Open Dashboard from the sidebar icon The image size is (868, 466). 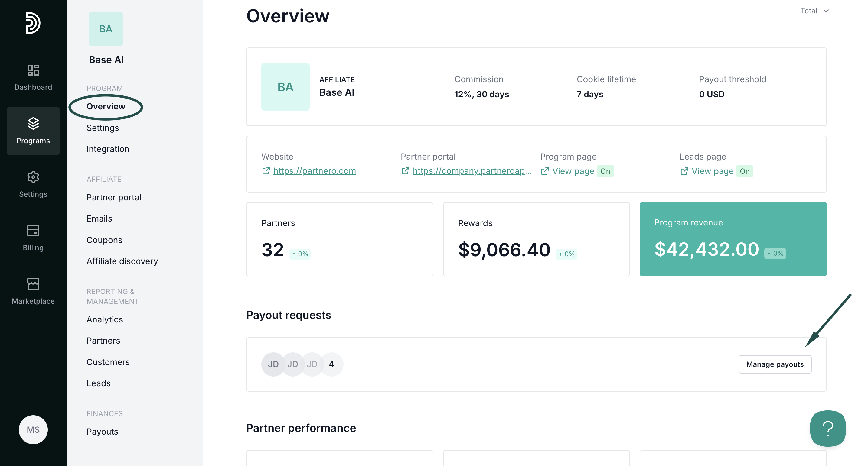[x=33, y=70]
